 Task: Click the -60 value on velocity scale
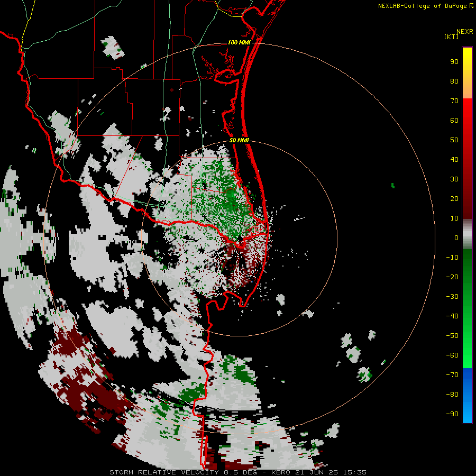(452, 355)
